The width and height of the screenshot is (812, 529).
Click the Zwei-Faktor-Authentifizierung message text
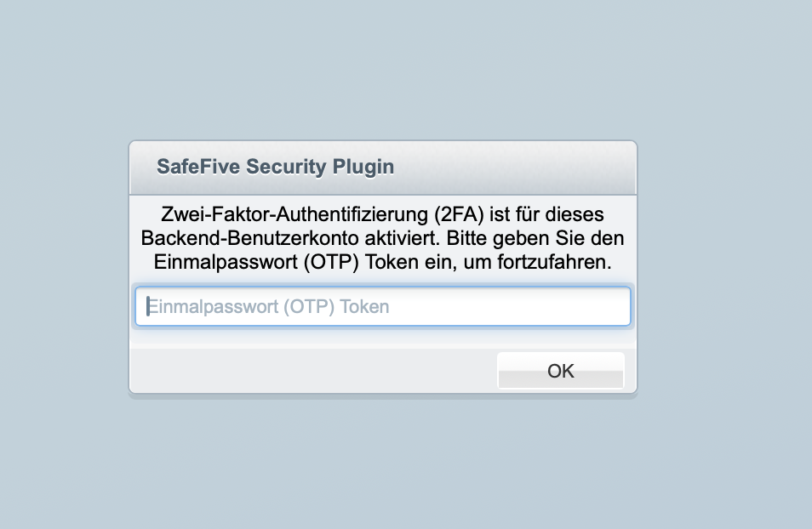coord(382,238)
